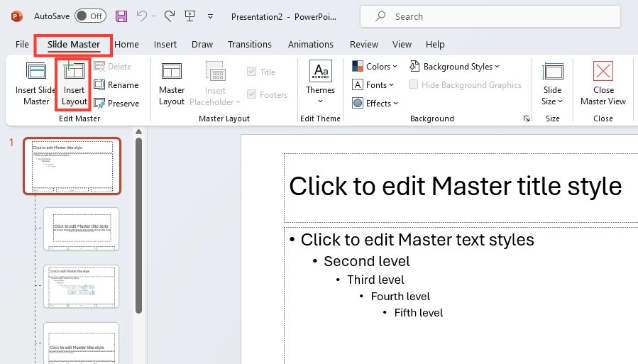Toggle the Footers checkbox
Image resolution: width=638 pixels, height=364 pixels.
click(x=251, y=94)
